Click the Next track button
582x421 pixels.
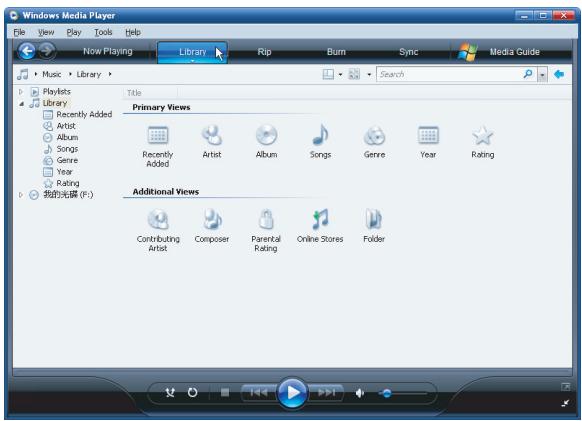[326, 392]
